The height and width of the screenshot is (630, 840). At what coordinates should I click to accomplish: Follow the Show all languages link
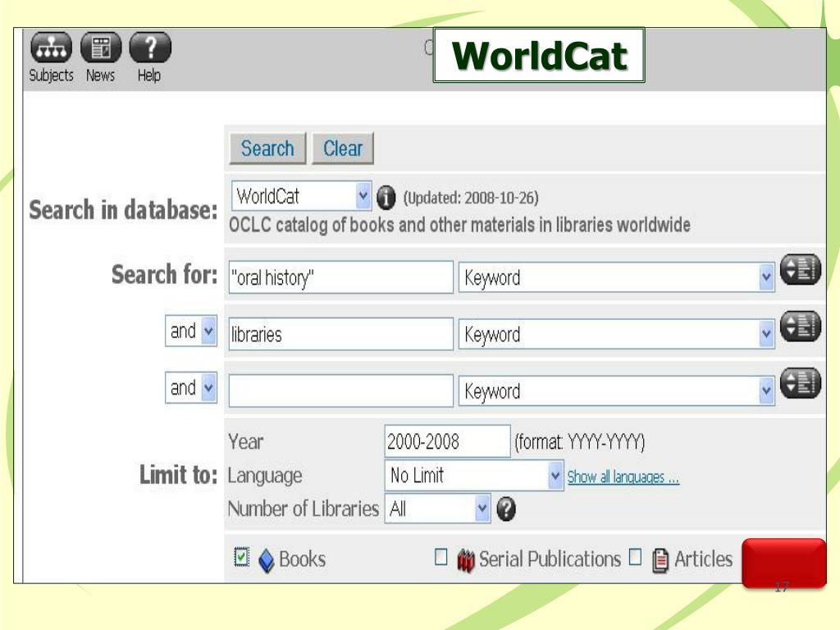tap(623, 477)
